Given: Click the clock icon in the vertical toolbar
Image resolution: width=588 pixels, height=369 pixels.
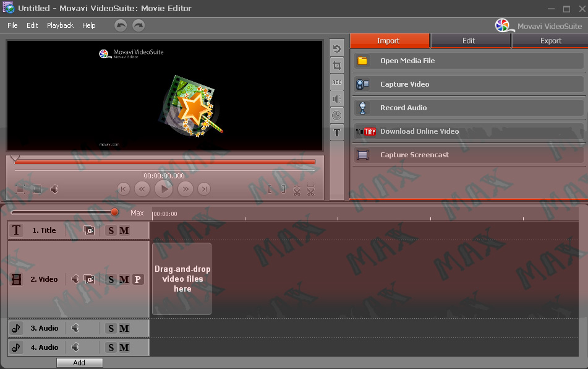Looking at the screenshot, I should (337, 115).
